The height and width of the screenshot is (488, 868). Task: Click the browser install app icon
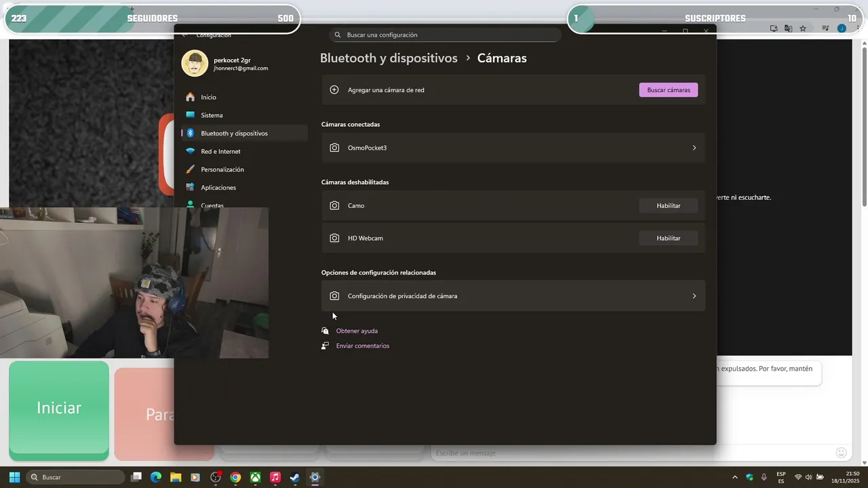click(x=774, y=28)
